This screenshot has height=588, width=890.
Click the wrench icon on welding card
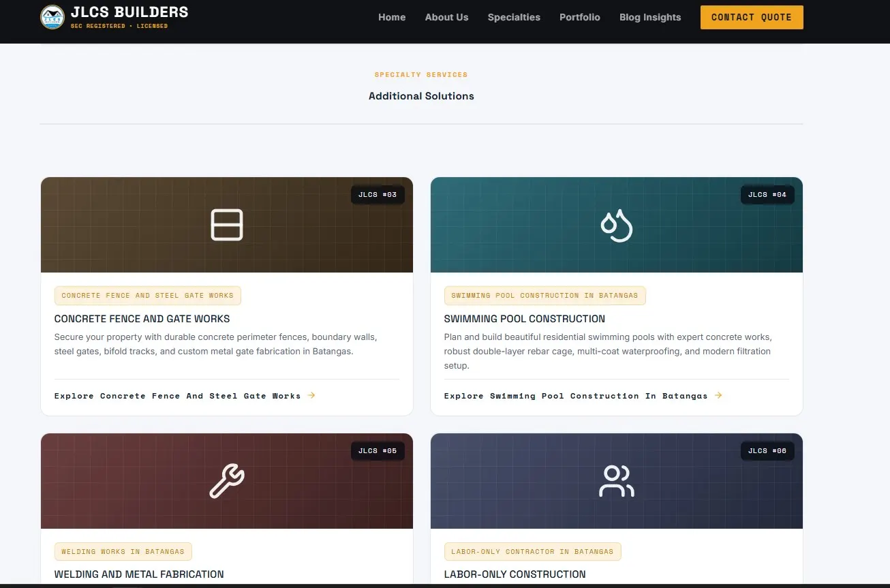pyautogui.click(x=227, y=481)
